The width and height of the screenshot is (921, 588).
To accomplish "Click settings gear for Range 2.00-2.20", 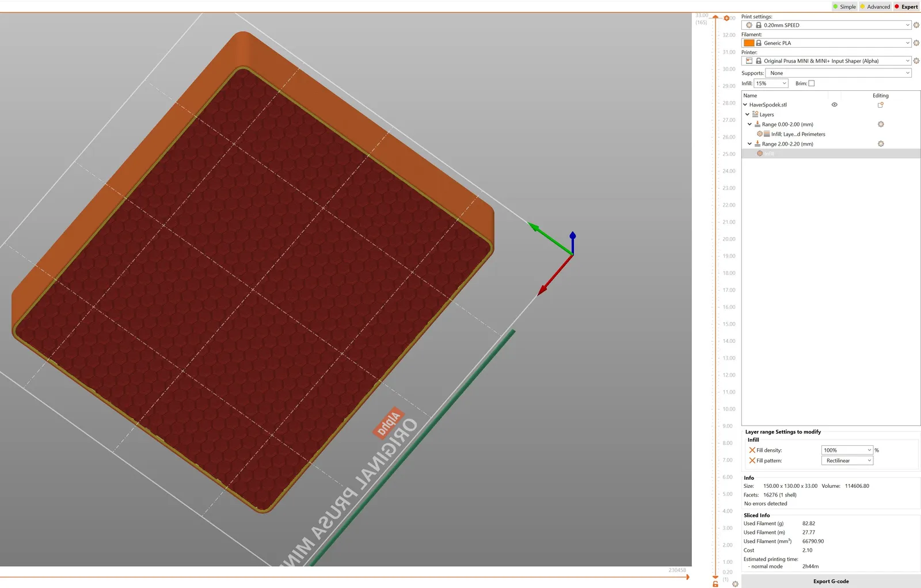I will [x=881, y=144].
